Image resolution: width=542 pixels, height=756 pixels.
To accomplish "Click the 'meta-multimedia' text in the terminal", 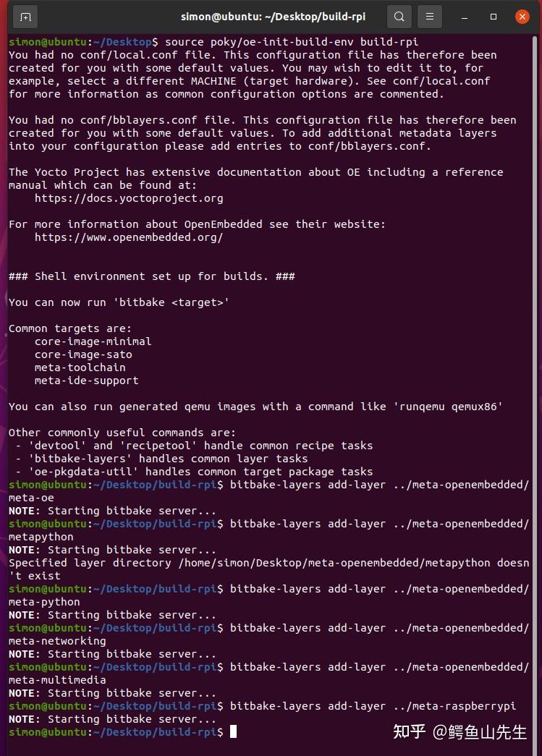I will point(57,680).
